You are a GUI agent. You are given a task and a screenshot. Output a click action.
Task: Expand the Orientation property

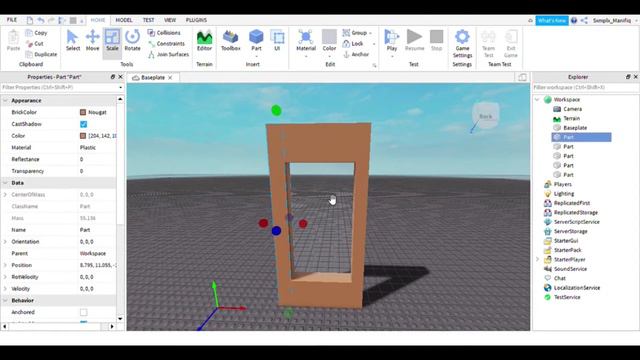click(x=5, y=242)
